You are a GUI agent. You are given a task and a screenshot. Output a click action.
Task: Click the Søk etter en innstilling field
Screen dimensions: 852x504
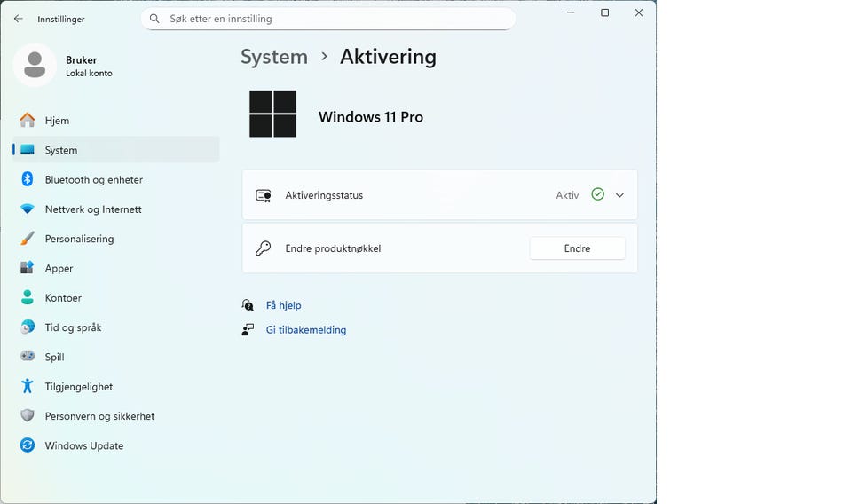tap(328, 19)
